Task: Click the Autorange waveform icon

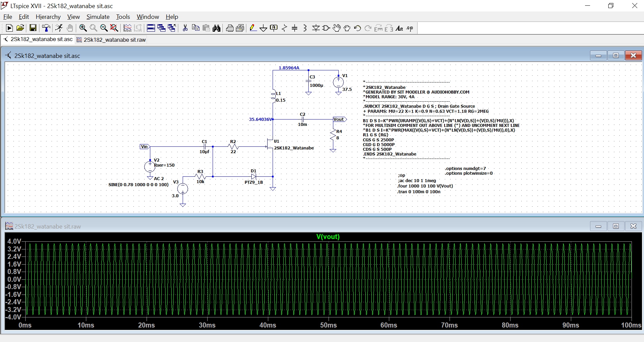Action: (127, 28)
